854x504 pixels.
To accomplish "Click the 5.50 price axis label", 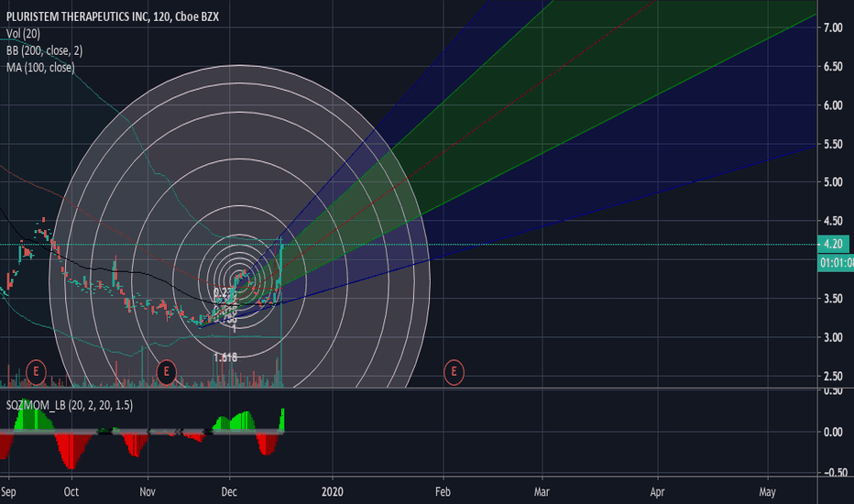I will point(833,145).
